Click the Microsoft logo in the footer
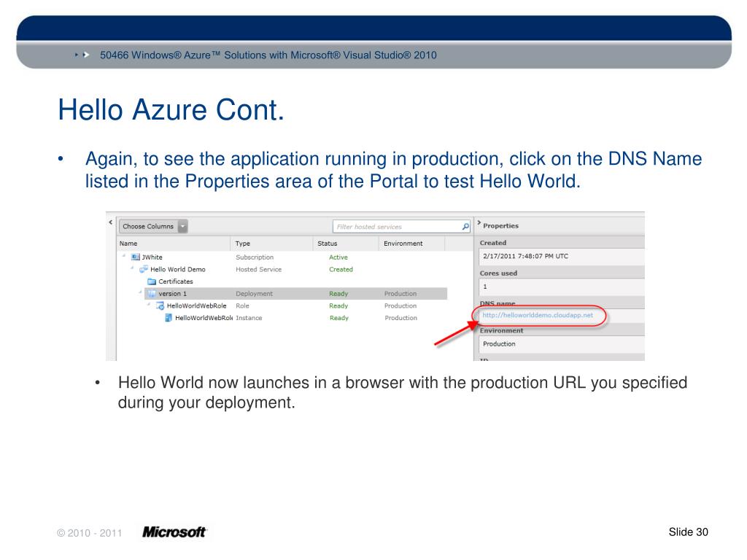747x560 pixels. click(x=174, y=532)
